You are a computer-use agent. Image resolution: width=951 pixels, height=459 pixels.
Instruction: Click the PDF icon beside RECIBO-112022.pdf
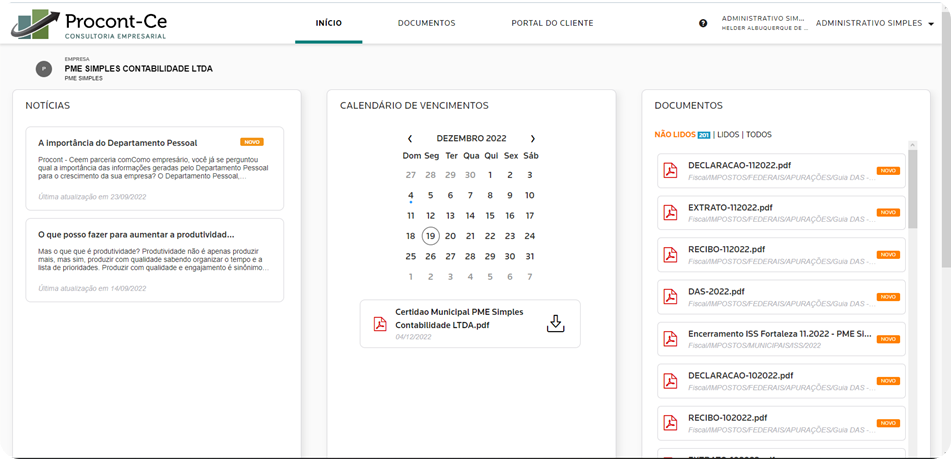pos(670,254)
